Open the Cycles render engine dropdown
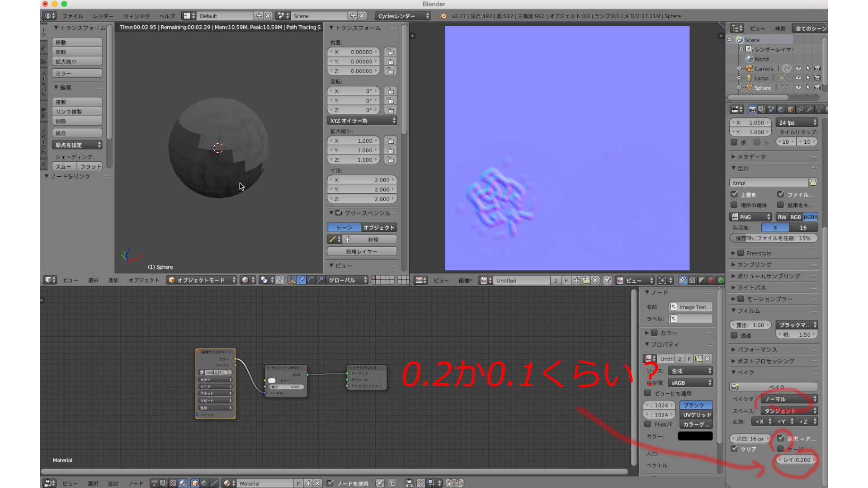The image size is (868, 488). pyautogui.click(x=403, y=16)
